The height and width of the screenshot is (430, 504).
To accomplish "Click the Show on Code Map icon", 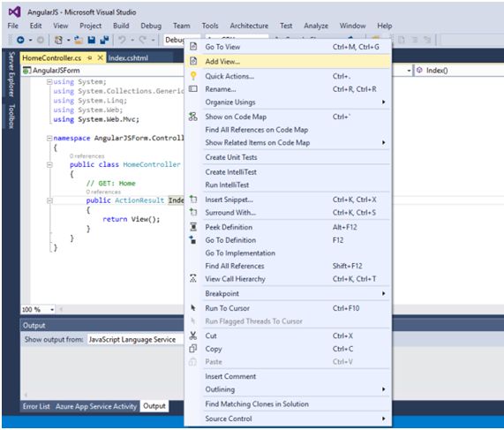I will click(x=193, y=117).
